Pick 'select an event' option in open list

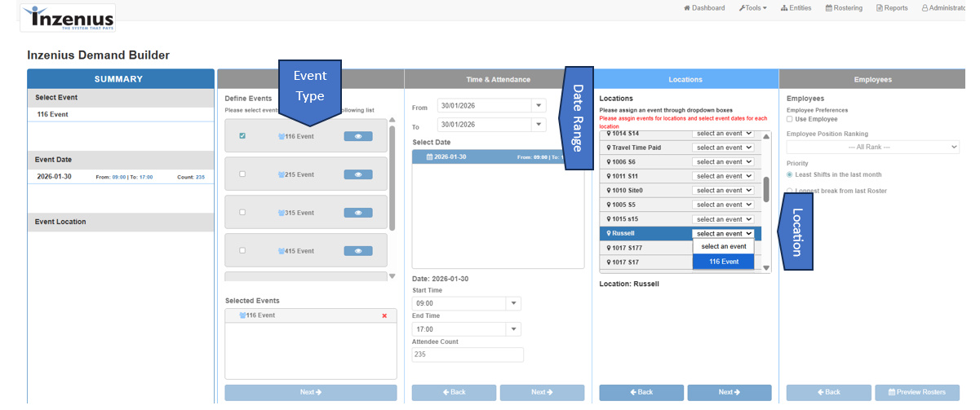point(723,246)
